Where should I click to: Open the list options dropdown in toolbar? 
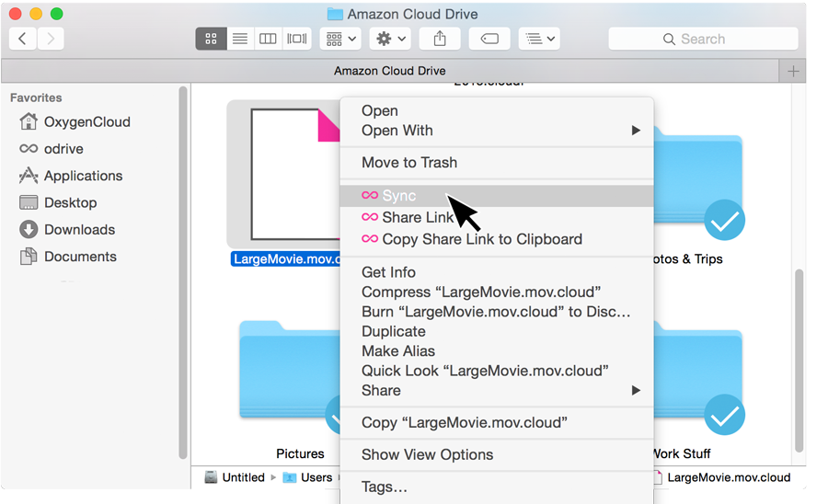coord(539,39)
